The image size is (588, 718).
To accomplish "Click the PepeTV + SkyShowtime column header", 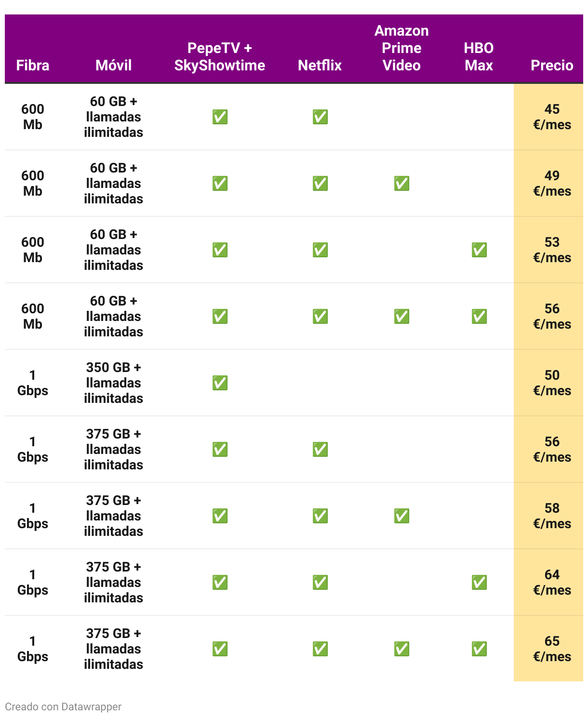I will tap(220, 57).
